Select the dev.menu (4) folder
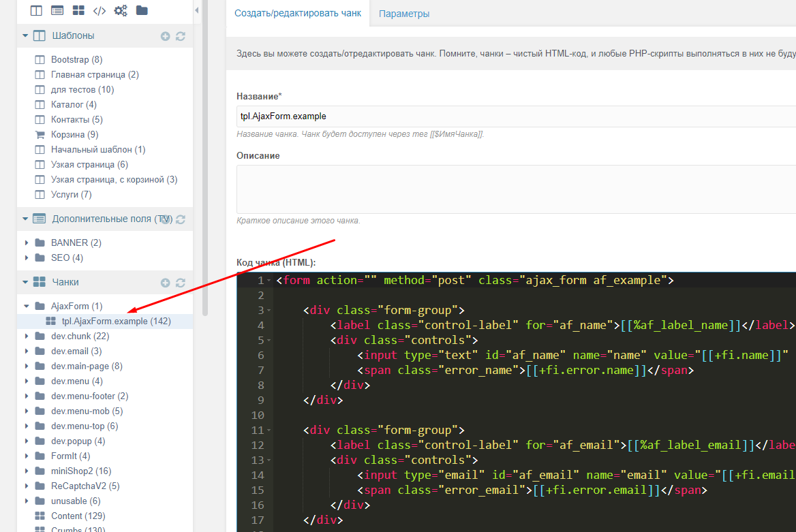The width and height of the screenshot is (796, 532). tap(76, 381)
